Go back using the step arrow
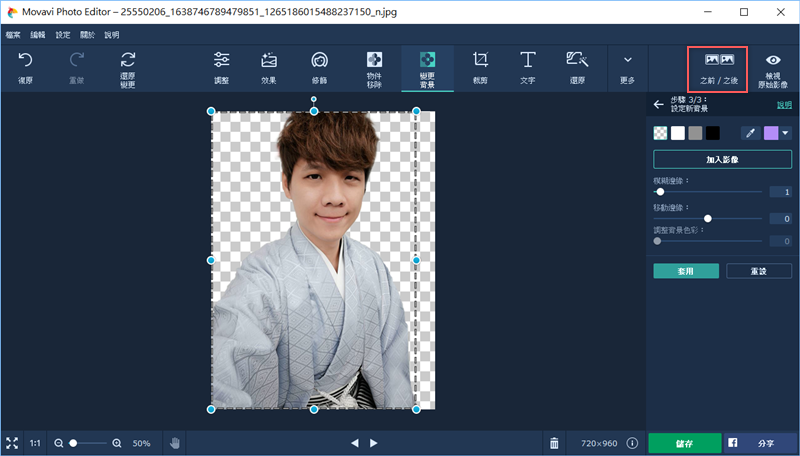800x456 pixels. [x=659, y=105]
